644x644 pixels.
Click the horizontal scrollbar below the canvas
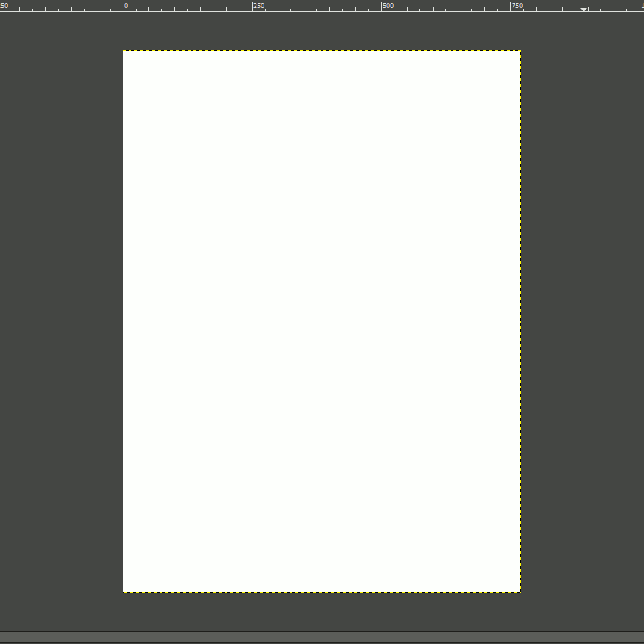coord(322,637)
